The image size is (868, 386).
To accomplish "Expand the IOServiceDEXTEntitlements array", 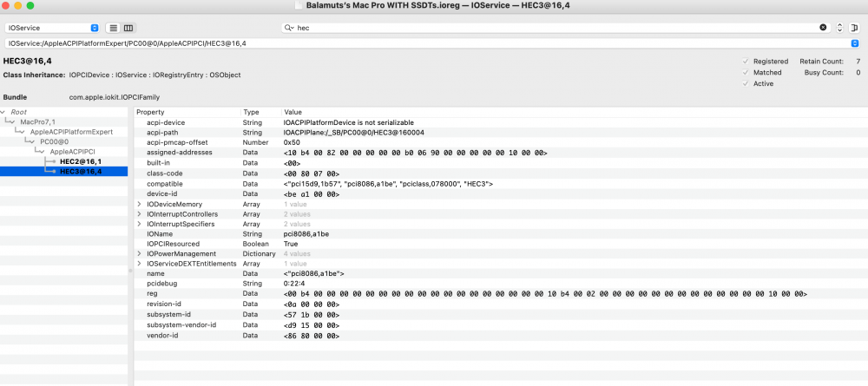I will (x=140, y=264).
